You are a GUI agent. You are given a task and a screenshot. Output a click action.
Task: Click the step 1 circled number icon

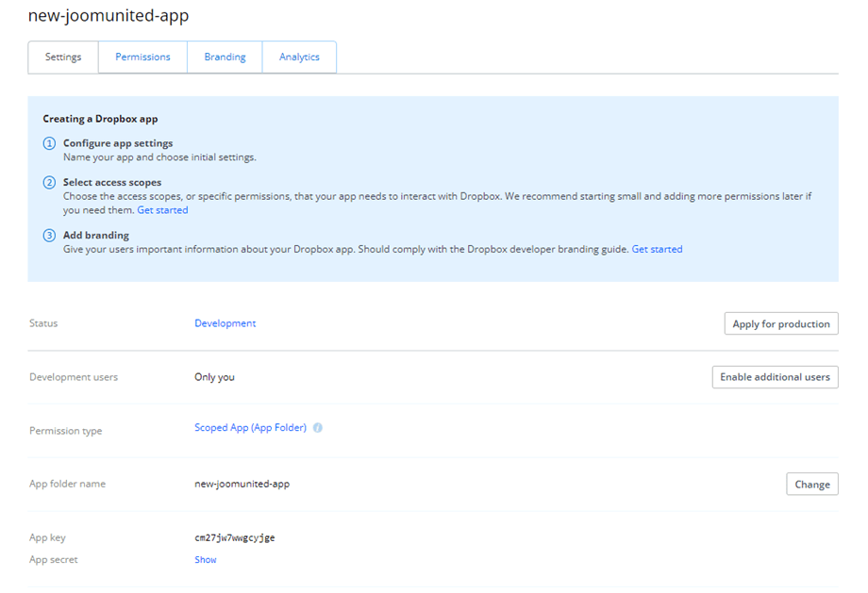[x=50, y=143]
